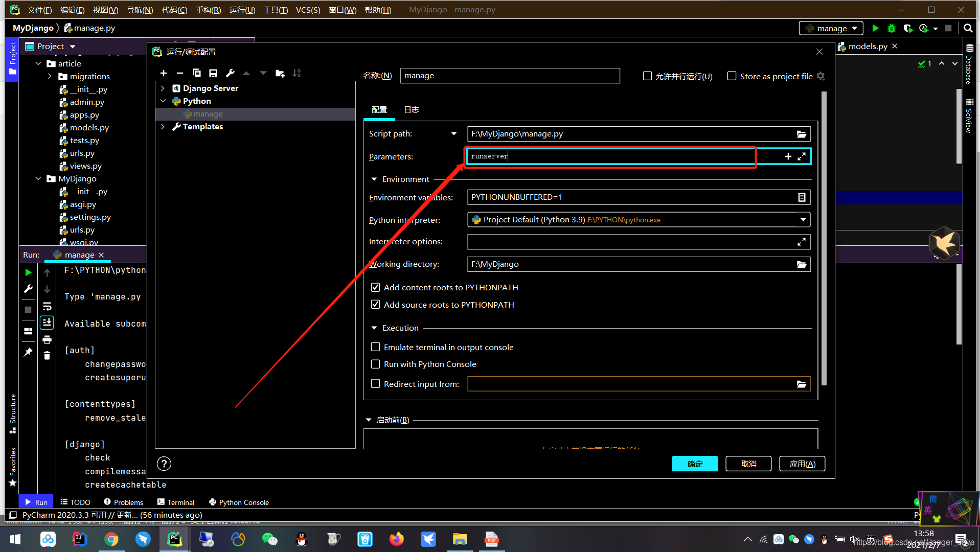The width and height of the screenshot is (980, 552).
Task: Uncheck Add source roots to PYTHONPATH
Action: (x=375, y=305)
